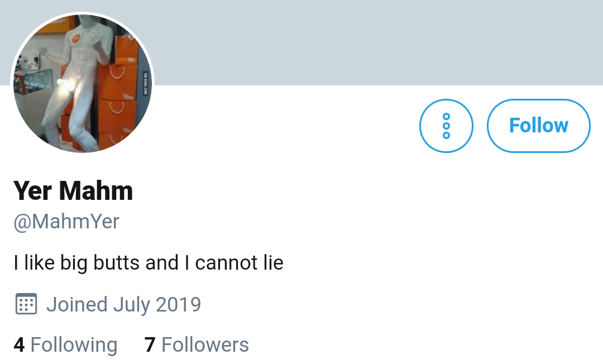Click the number 7 followers count
This screenshot has width=603, height=364.
150,345
